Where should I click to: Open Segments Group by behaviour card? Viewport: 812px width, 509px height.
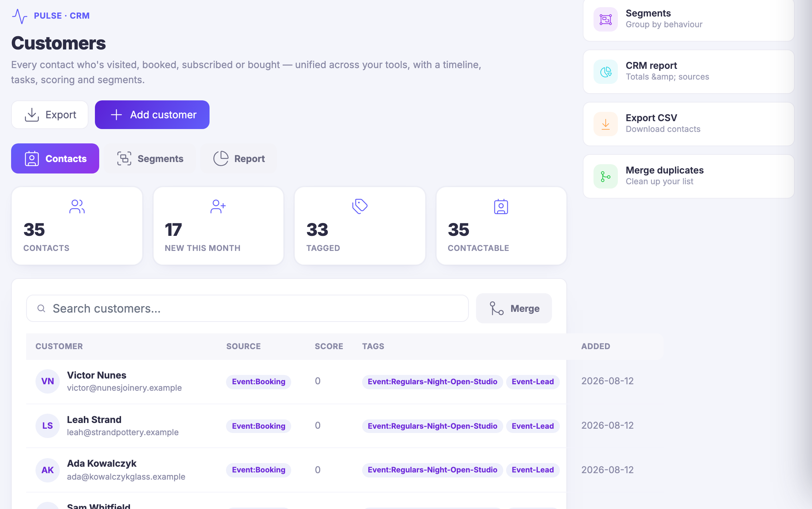coord(688,19)
